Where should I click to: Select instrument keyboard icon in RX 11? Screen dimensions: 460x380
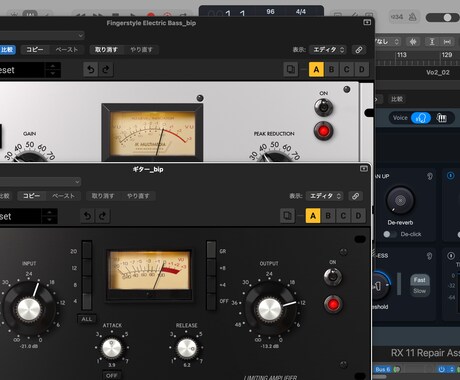click(441, 118)
